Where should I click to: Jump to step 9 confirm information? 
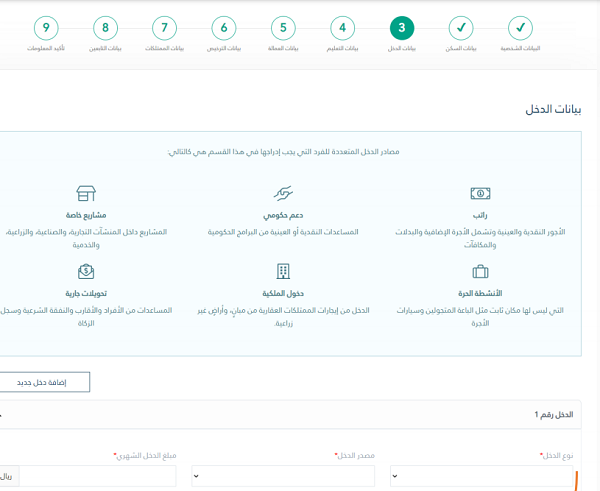[x=46, y=28]
